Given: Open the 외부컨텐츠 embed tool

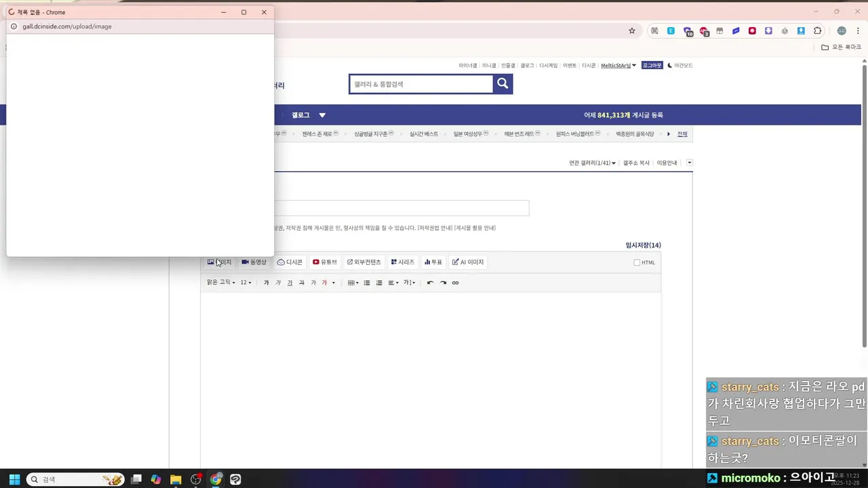Looking at the screenshot, I should click(x=364, y=262).
